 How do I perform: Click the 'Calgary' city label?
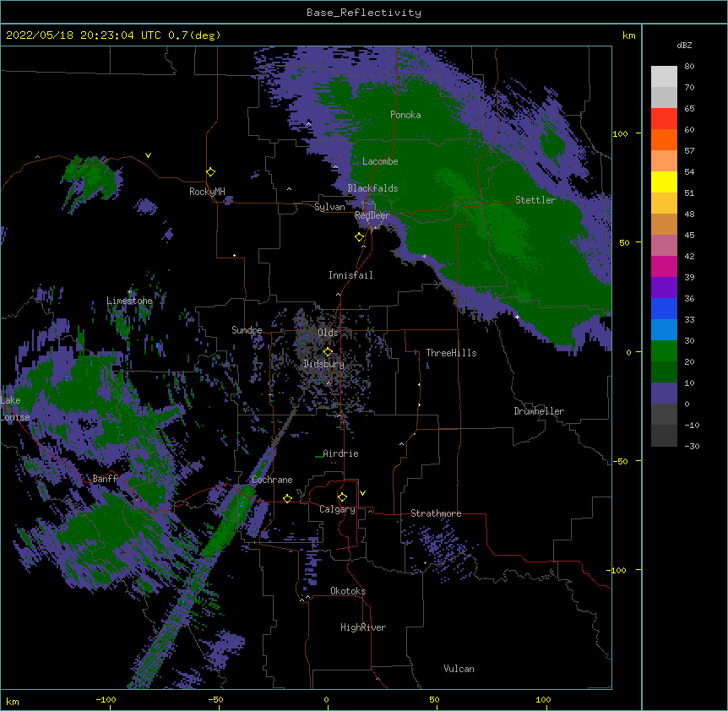pyautogui.click(x=337, y=509)
